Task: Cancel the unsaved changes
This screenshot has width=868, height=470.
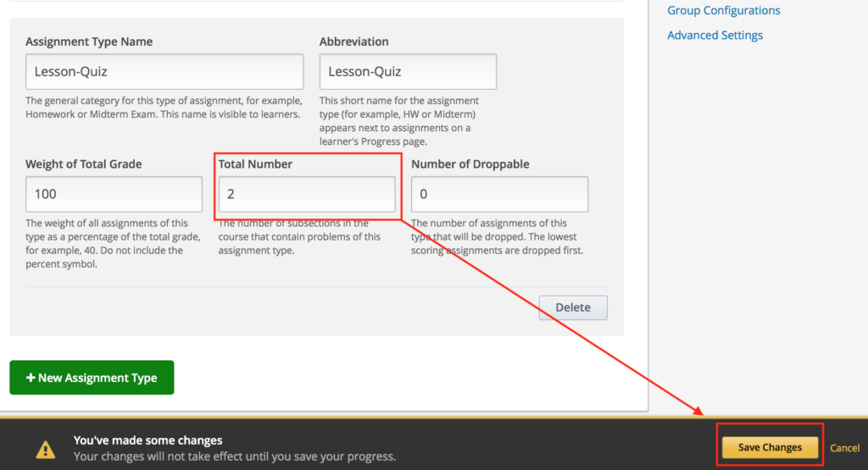Action: [x=844, y=448]
